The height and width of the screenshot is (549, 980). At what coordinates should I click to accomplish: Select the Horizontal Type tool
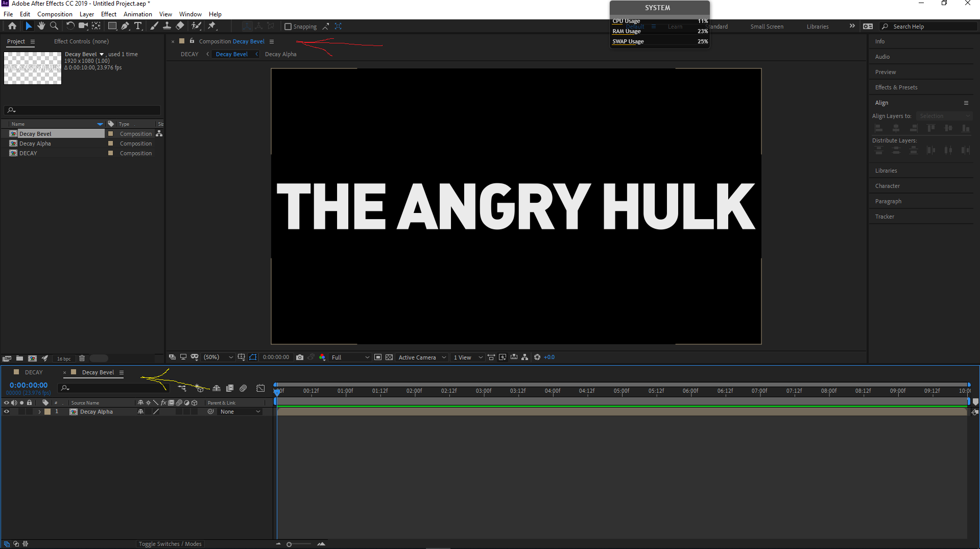coord(138,26)
